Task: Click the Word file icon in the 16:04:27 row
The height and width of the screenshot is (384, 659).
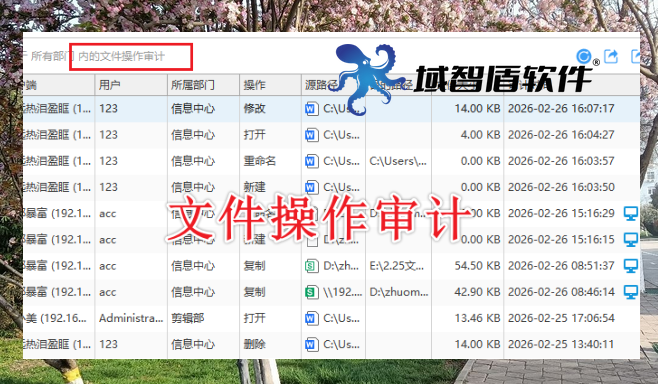Action: (311, 135)
